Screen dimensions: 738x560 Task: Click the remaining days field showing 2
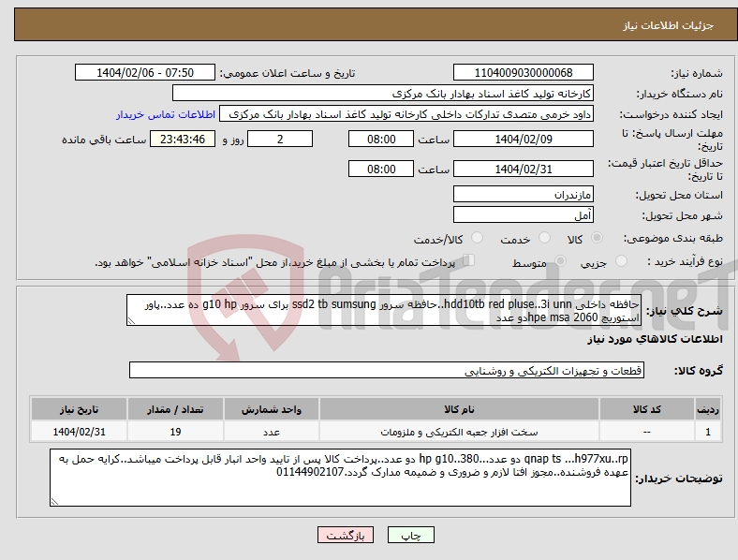click(x=280, y=140)
